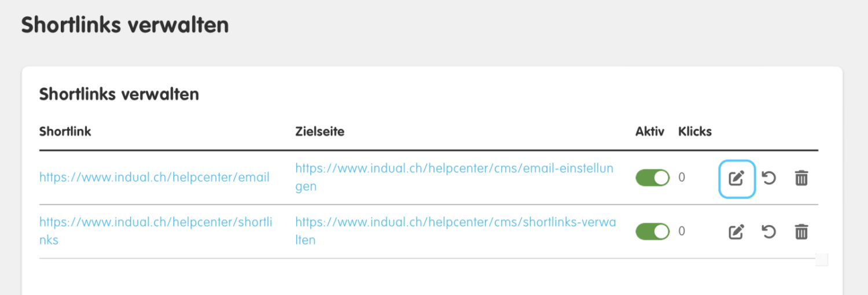Edit the helpcenter/shortlinks entry
This screenshot has height=295, width=868.
pyautogui.click(x=736, y=232)
